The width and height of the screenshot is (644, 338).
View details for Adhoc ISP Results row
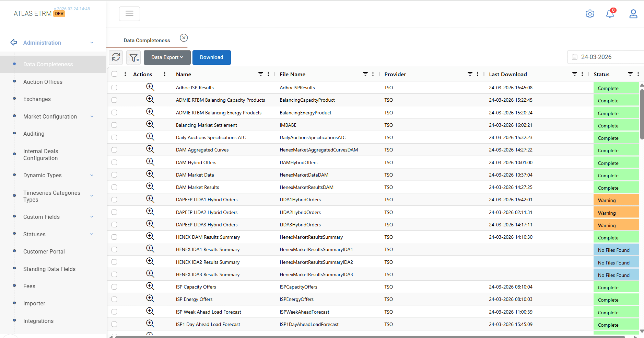pyautogui.click(x=150, y=87)
